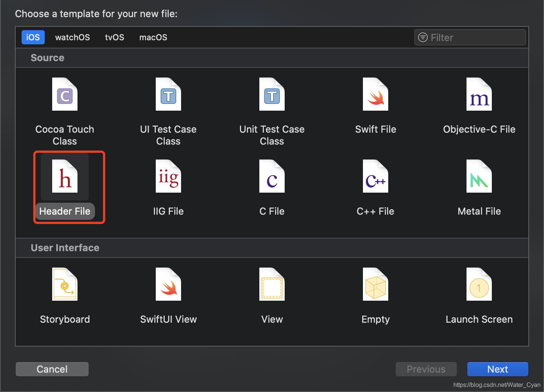This screenshot has width=544, height=392.
Task: Choose the Objective-C File template icon
Action: click(x=479, y=94)
